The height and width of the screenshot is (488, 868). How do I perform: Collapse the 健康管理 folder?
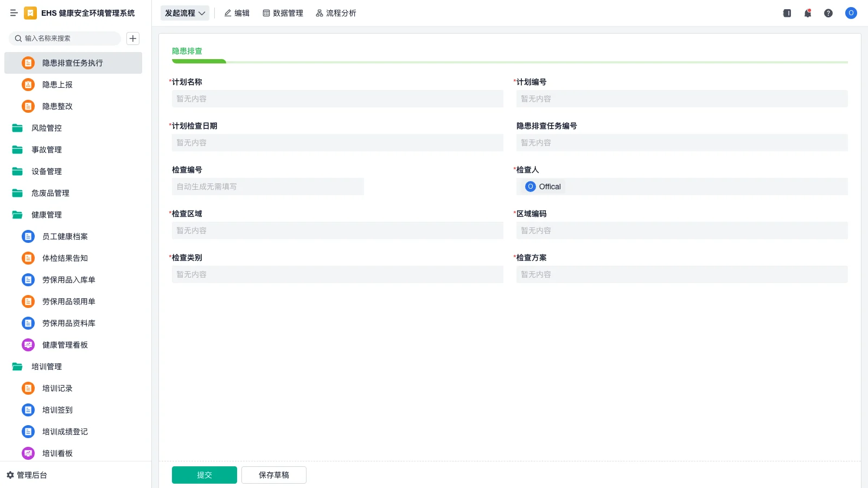[x=46, y=215]
